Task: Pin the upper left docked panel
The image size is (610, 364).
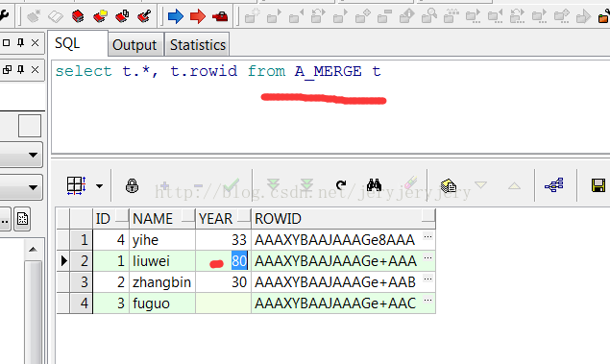Action: (20, 42)
